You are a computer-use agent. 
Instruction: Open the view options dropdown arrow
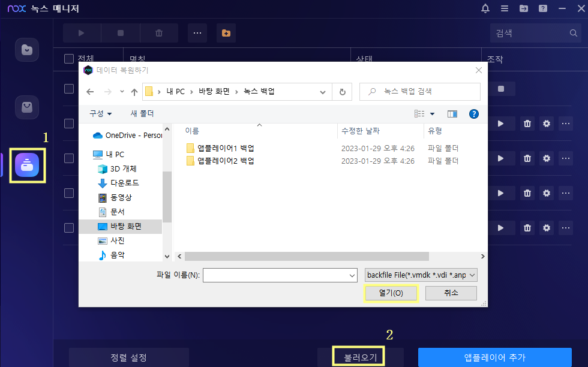[432, 114]
